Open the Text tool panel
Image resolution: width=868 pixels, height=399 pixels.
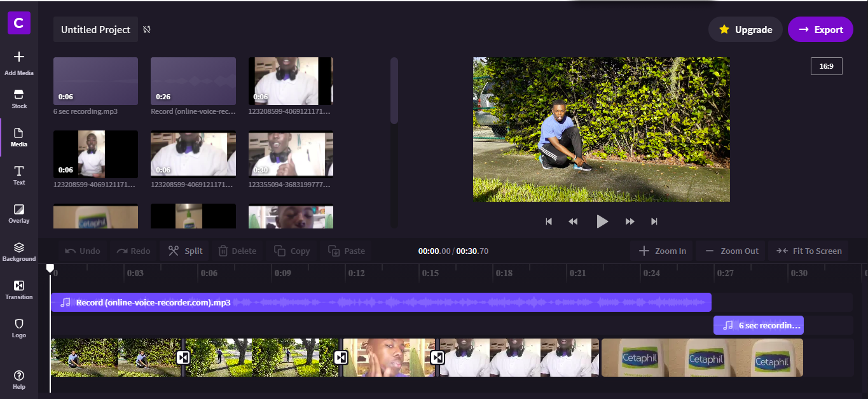[x=19, y=176]
